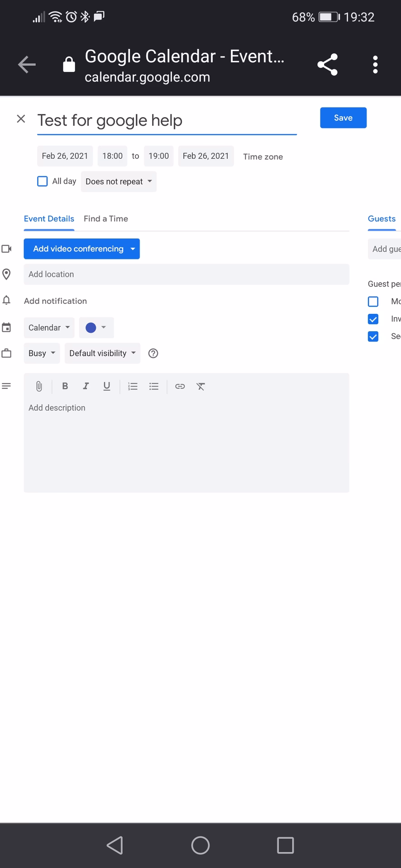Viewport: 401px width, 868px height.
Task: Click the Add guests input field
Action: point(384,249)
